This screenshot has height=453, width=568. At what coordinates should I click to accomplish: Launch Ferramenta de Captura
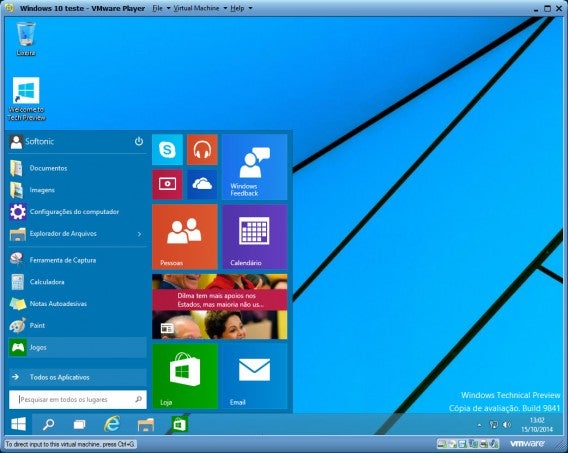(78, 260)
